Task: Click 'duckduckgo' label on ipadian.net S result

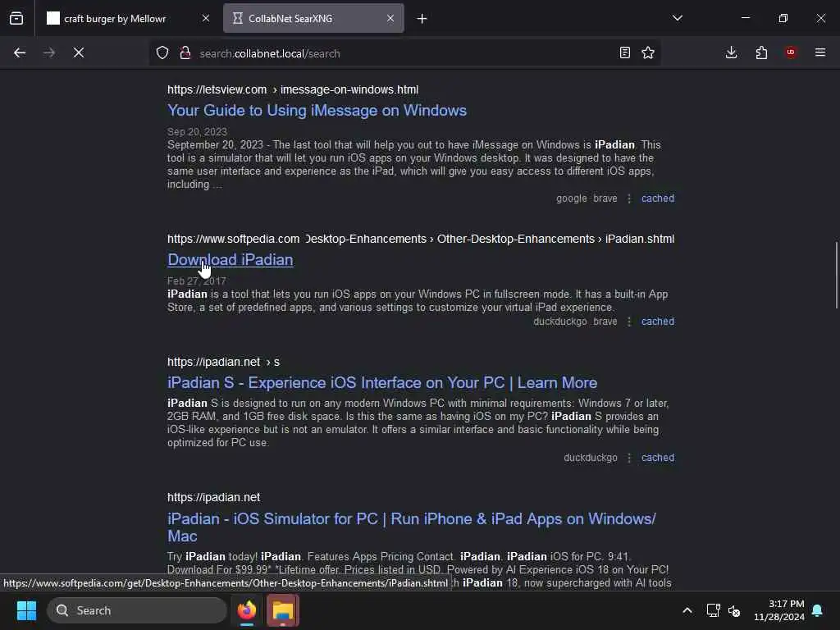Action: coord(591,458)
